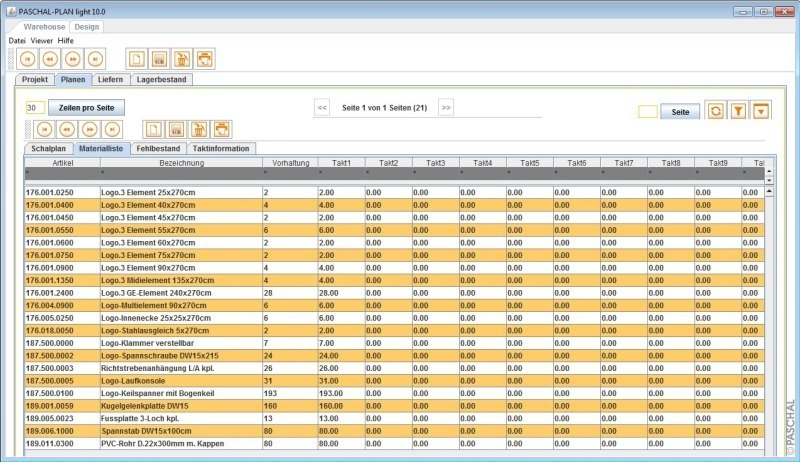800x462 pixels.
Task: Open the Taktinformation sub-tab
Action: (221, 148)
